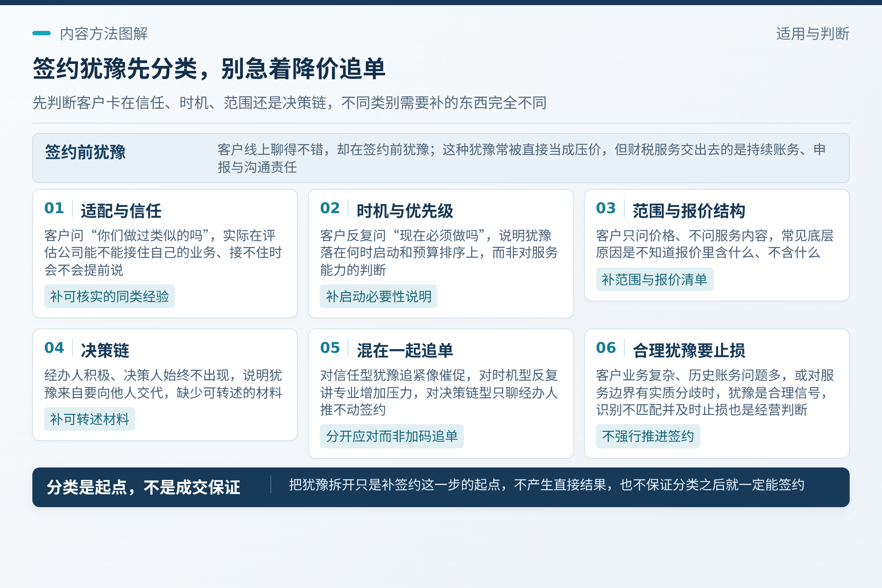Click the number 03 on third card
This screenshot has width=882, height=588.
tap(606, 208)
